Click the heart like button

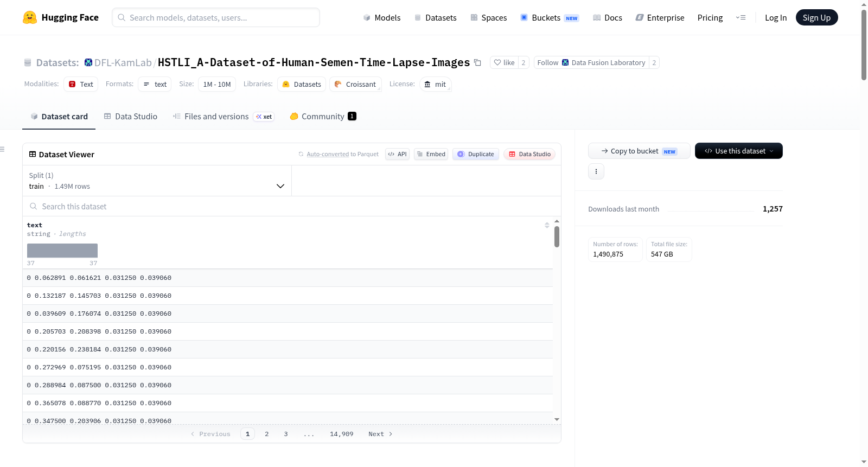click(x=504, y=62)
